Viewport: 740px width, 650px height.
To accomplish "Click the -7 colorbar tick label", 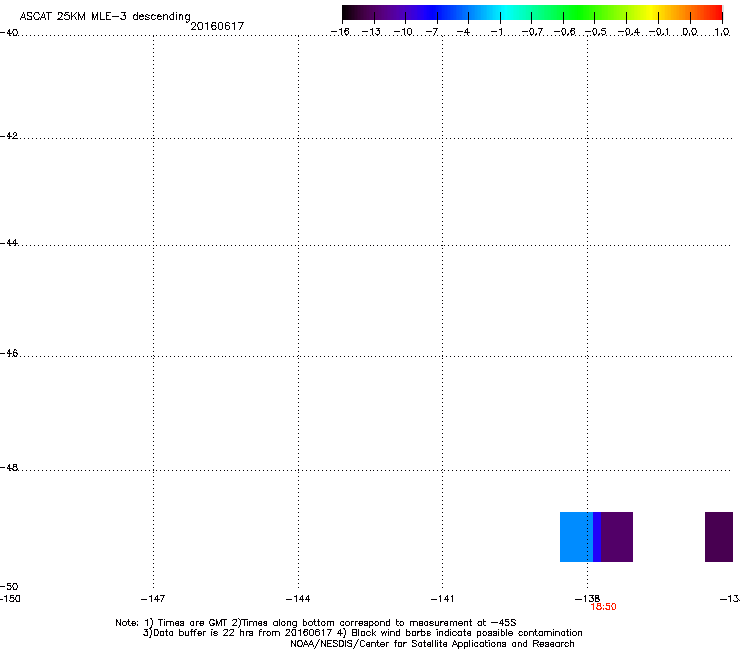I will [432, 32].
